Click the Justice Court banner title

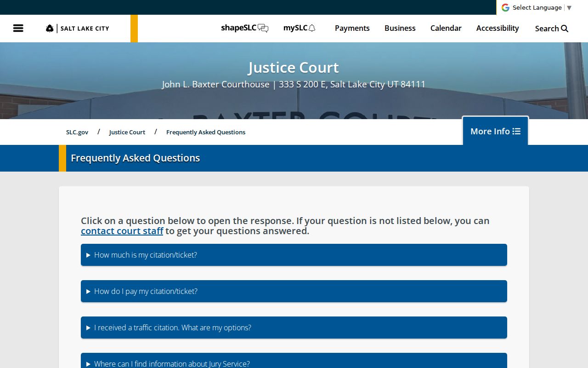point(294,68)
